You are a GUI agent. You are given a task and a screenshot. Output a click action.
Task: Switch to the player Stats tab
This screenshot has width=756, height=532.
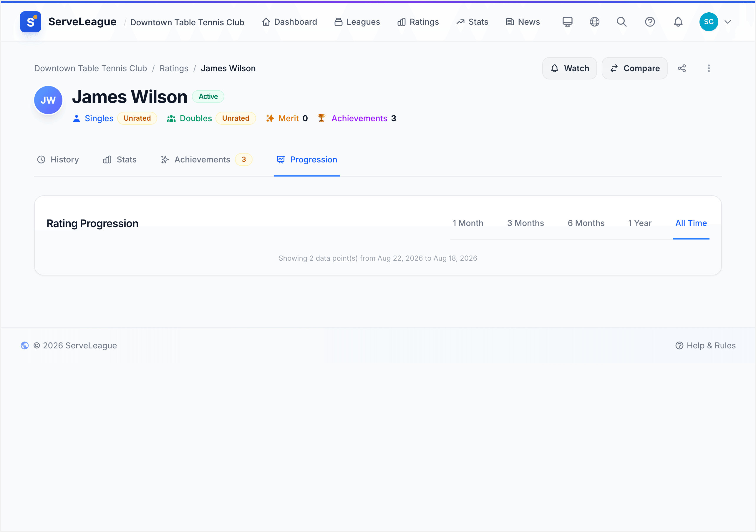(x=120, y=160)
